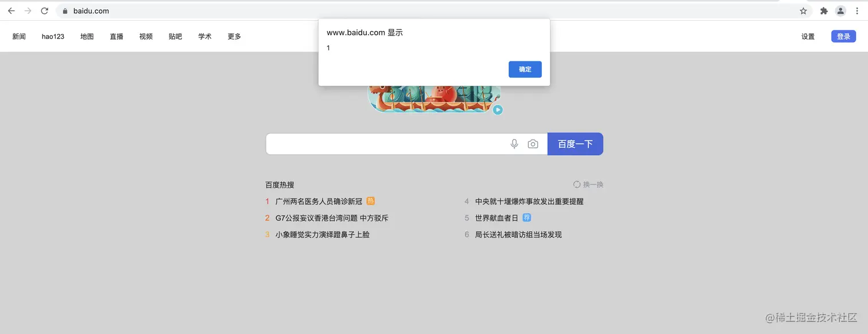Open headline 小象睡觉实力演绎蹬鼻子上脸
Viewport: 868px width, 334px height.
point(323,235)
